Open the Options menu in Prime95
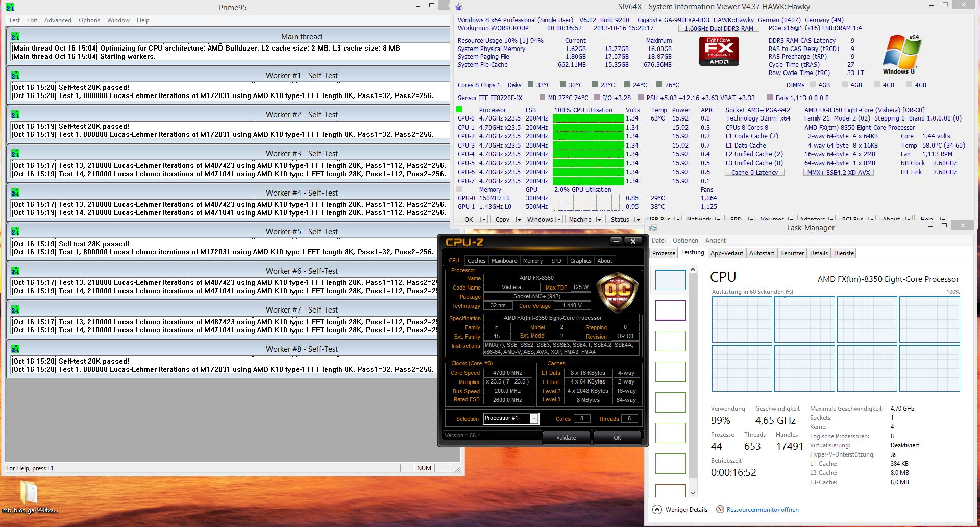 tap(89, 20)
